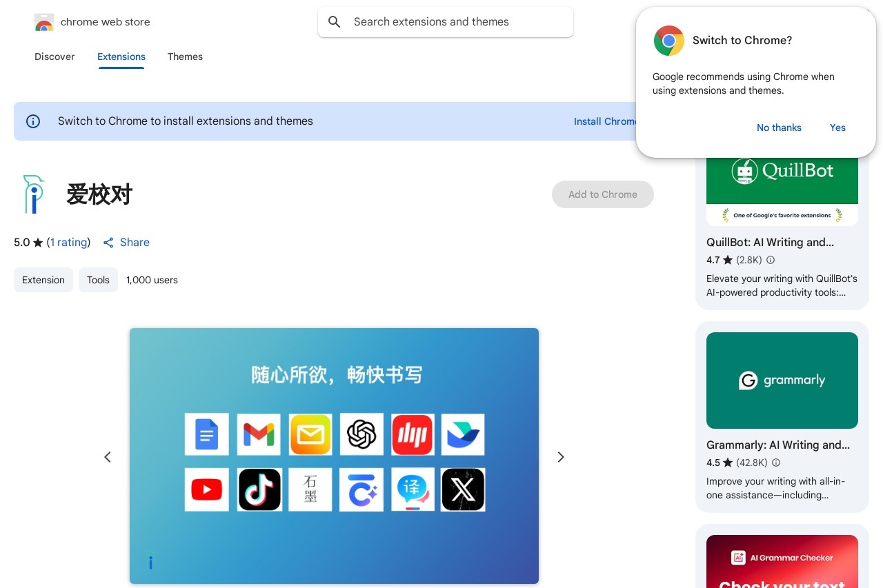Decline with No thanks in popup
The image size is (883, 588).
pyautogui.click(x=779, y=128)
